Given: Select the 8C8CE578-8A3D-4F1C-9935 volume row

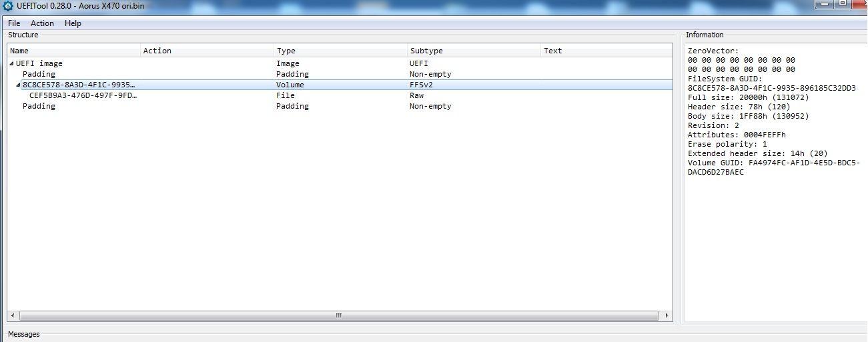Looking at the screenshot, I should [340, 85].
